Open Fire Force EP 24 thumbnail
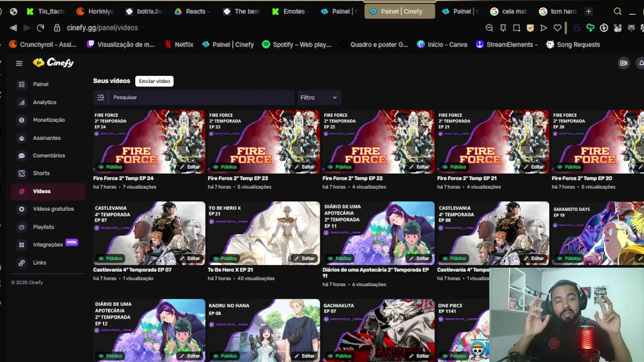This screenshot has height=362, width=644. click(149, 141)
